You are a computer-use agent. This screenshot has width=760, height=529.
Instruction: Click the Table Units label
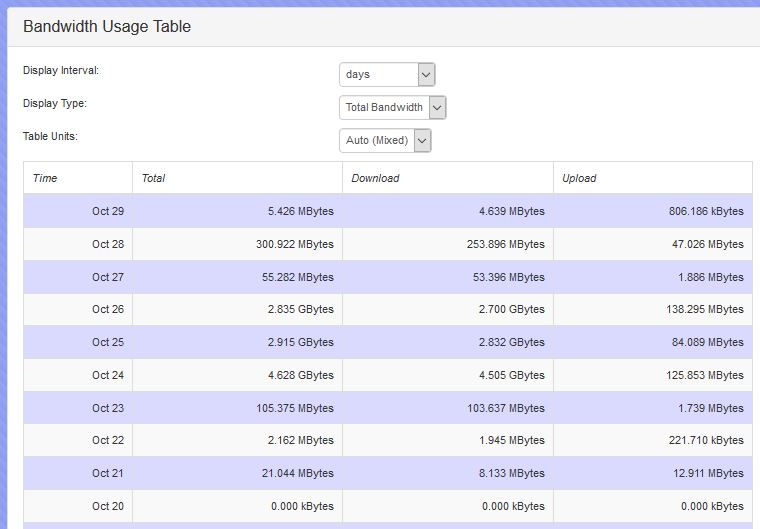click(x=50, y=136)
